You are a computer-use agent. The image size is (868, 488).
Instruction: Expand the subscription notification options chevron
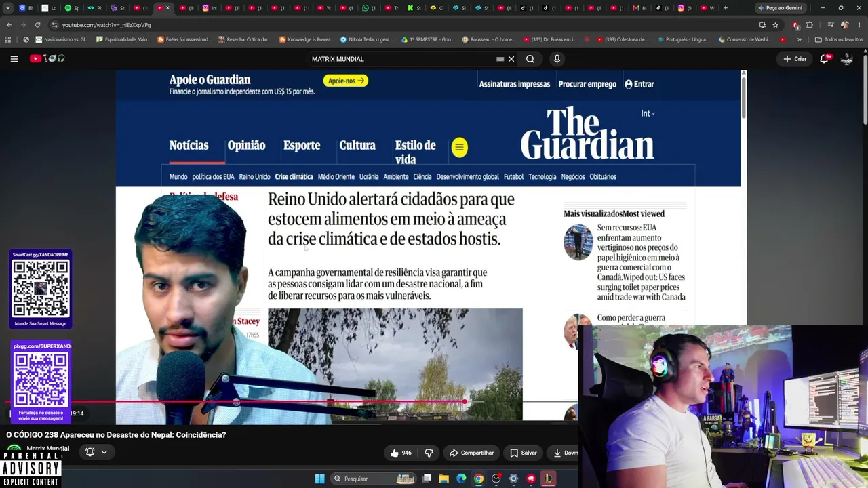pos(104,451)
